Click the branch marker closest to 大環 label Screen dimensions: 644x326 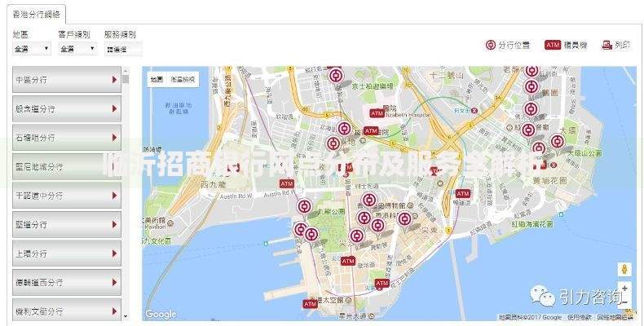[557, 143]
